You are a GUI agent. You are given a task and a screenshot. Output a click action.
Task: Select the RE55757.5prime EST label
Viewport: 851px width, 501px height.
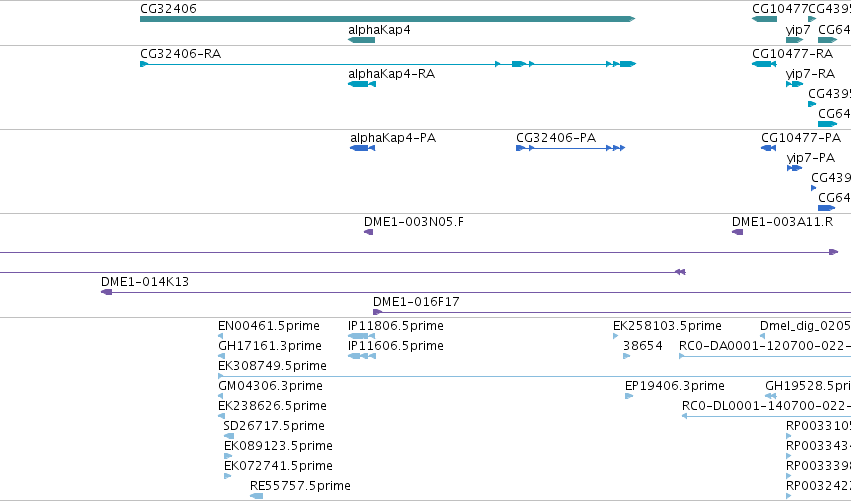point(300,486)
